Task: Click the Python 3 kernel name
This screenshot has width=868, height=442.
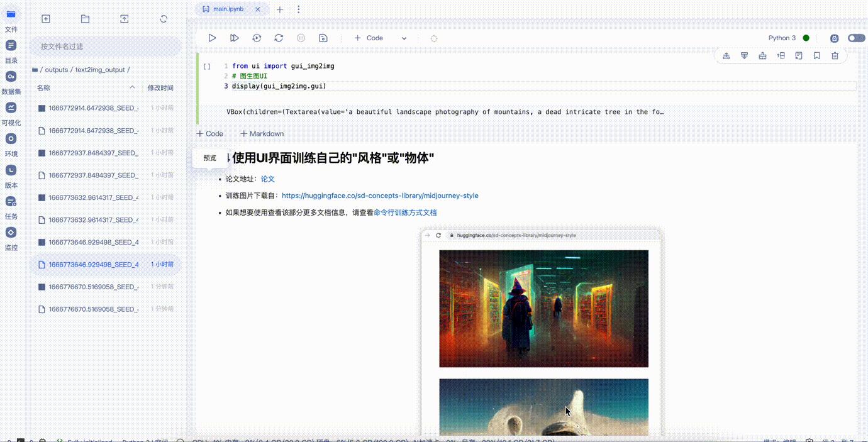Action: point(782,38)
